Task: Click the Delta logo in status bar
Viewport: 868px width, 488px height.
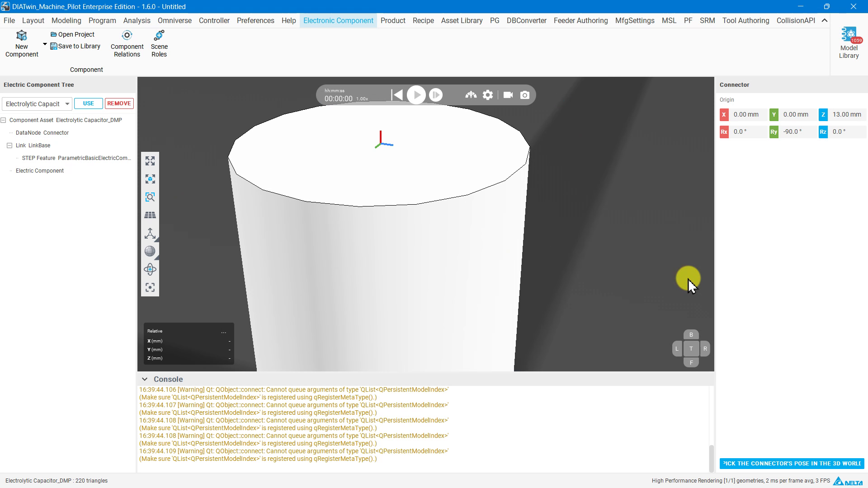Action: [x=848, y=481]
